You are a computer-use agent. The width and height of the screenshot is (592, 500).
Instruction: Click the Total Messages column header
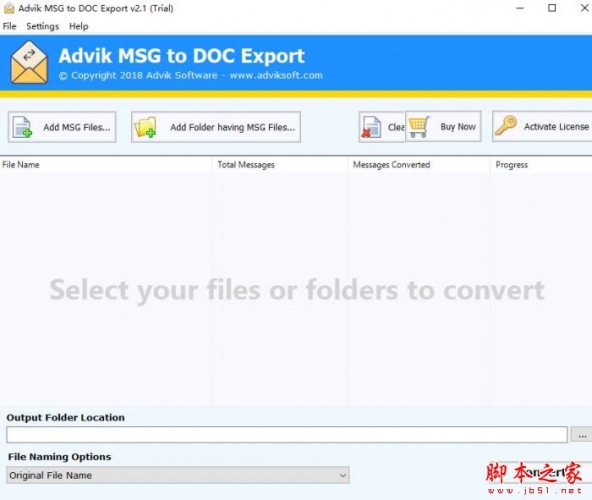coord(280,165)
